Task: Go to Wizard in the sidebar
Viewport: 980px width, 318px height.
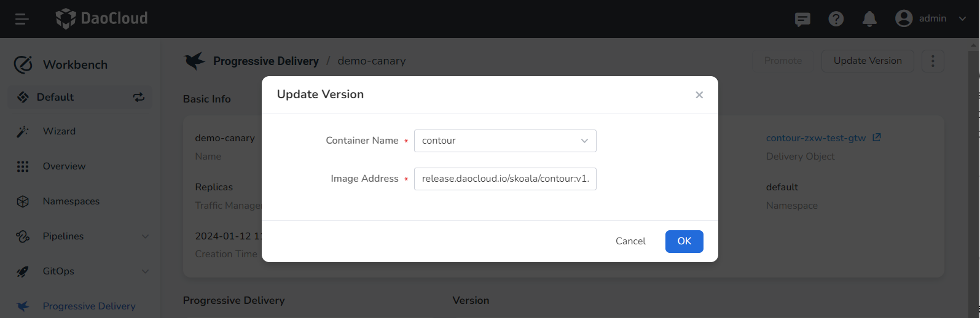Action: pyautogui.click(x=59, y=131)
